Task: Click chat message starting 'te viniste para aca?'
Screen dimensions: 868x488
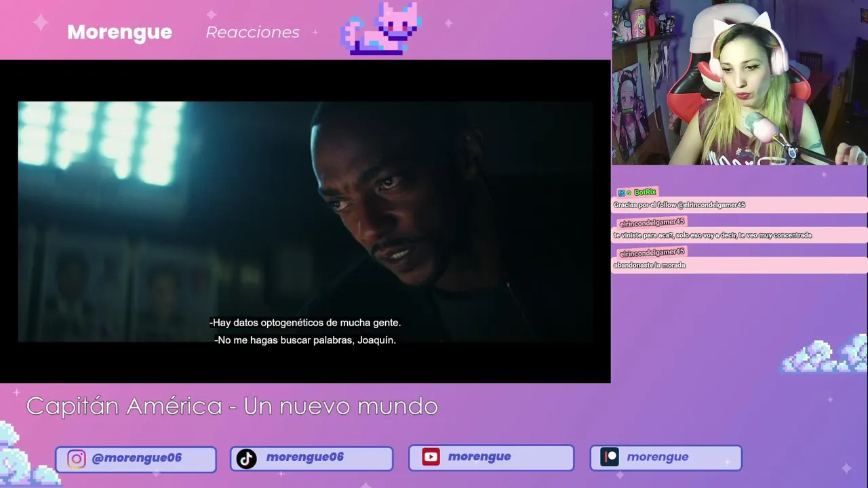Action: [713, 235]
